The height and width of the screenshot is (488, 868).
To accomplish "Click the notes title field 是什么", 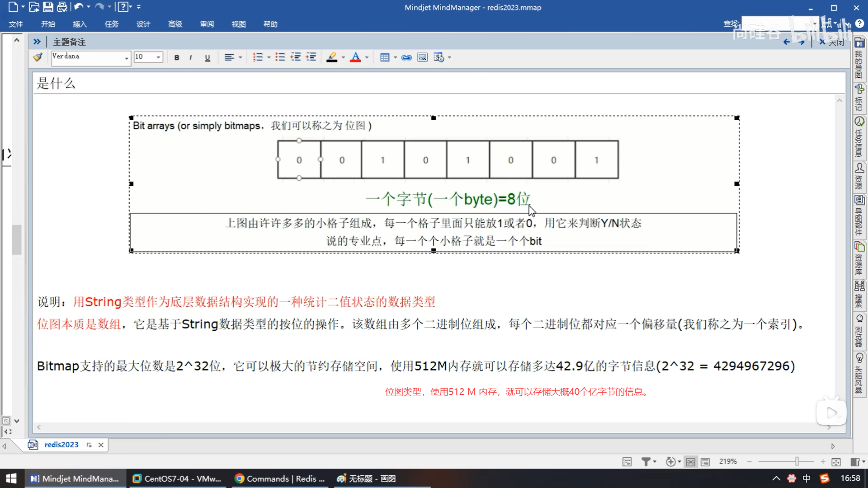I will [x=56, y=83].
